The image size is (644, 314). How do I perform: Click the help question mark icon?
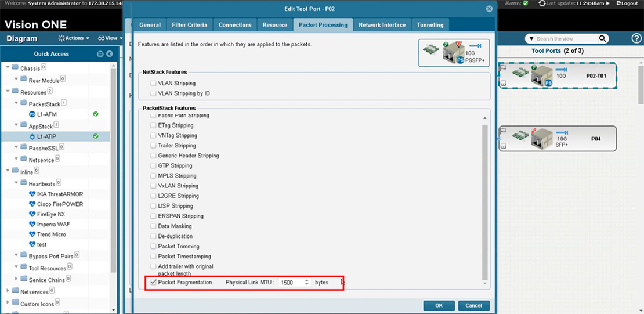click(x=636, y=39)
